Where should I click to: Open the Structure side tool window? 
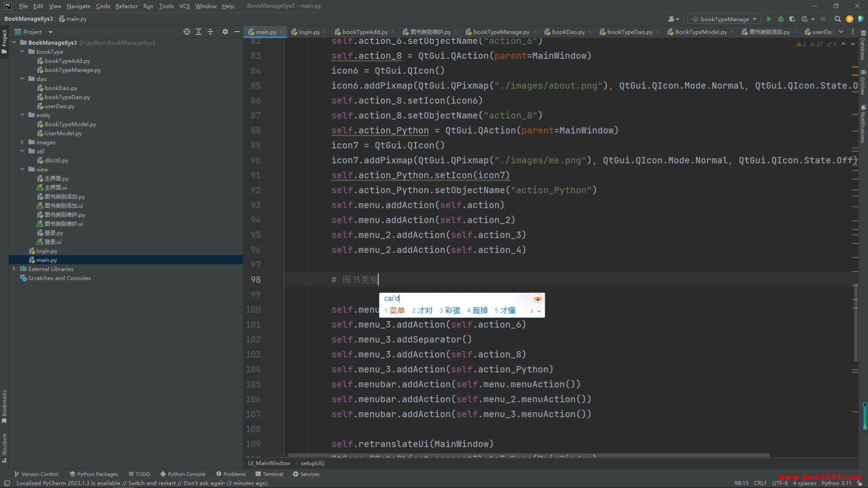(4, 448)
